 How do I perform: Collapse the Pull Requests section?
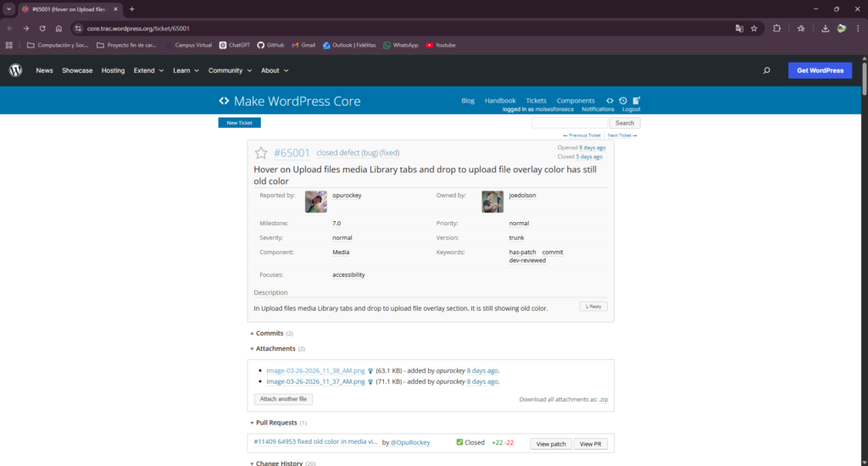click(278, 423)
